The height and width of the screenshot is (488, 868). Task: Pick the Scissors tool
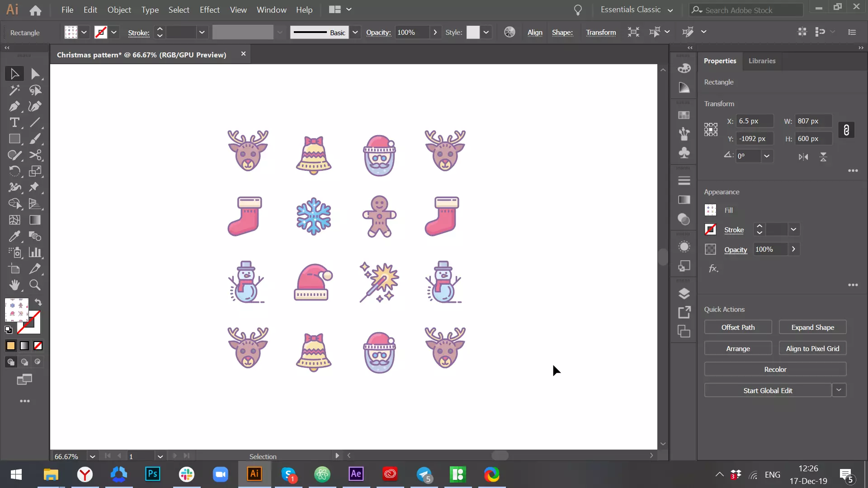(35, 155)
